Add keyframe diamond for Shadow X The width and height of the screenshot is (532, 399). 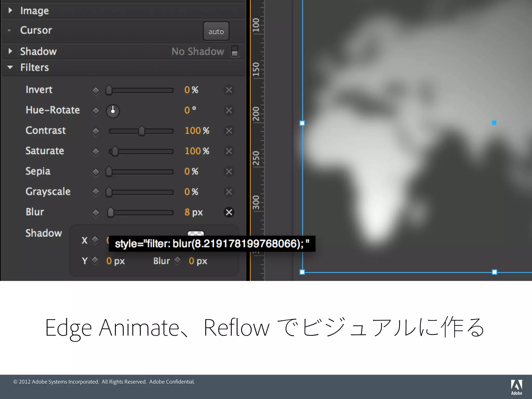click(95, 240)
